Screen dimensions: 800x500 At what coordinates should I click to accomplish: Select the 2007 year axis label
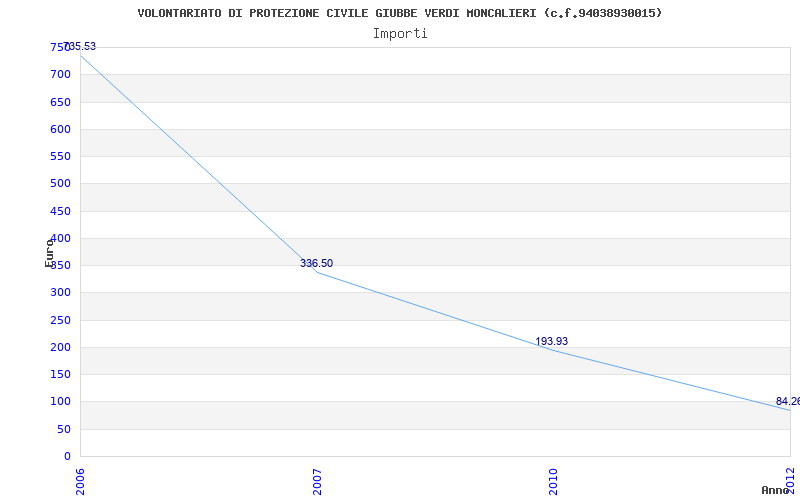pyautogui.click(x=317, y=482)
